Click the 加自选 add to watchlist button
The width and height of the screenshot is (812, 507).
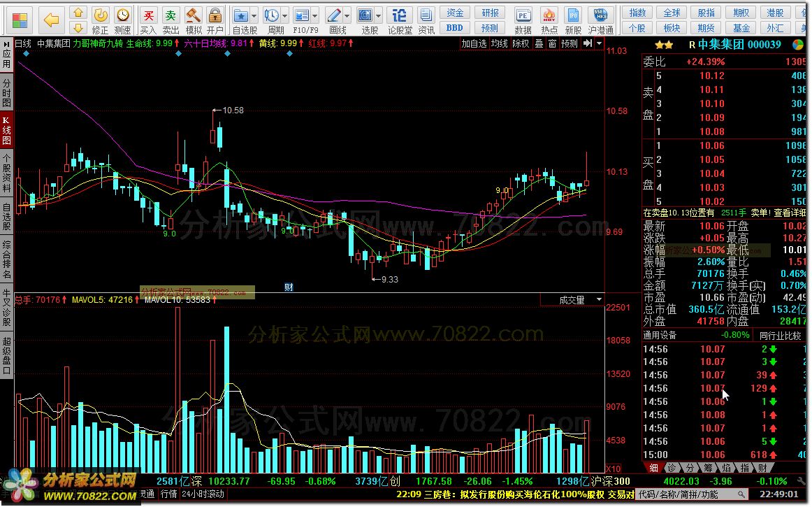tap(474, 43)
